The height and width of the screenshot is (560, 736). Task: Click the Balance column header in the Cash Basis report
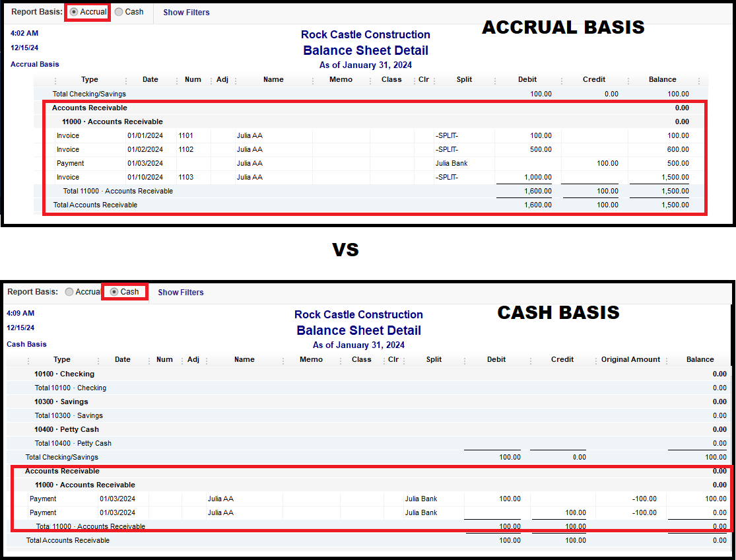(700, 359)
